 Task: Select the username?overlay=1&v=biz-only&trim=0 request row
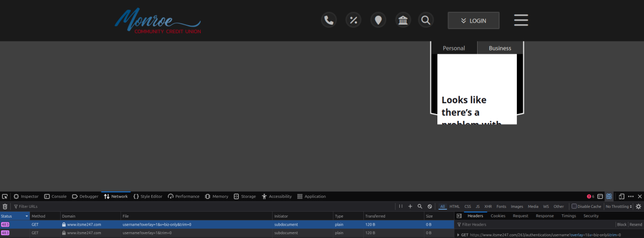point(227,225)
